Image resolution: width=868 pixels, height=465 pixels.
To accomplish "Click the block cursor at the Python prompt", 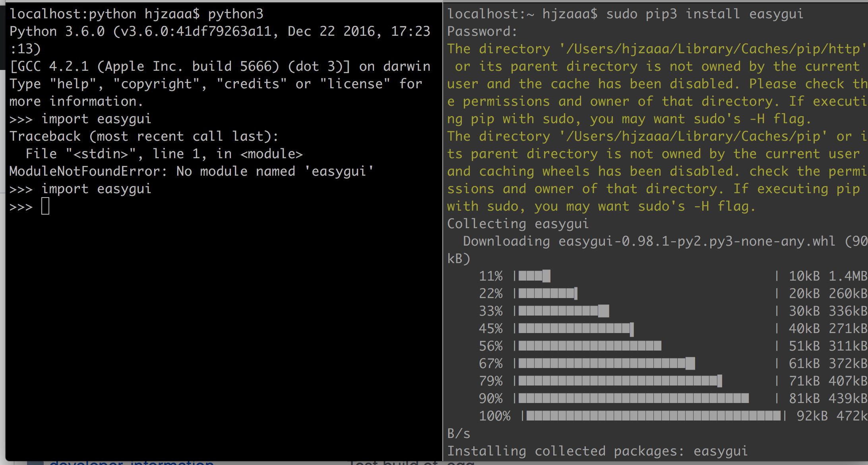I will [x=45, y=207].
